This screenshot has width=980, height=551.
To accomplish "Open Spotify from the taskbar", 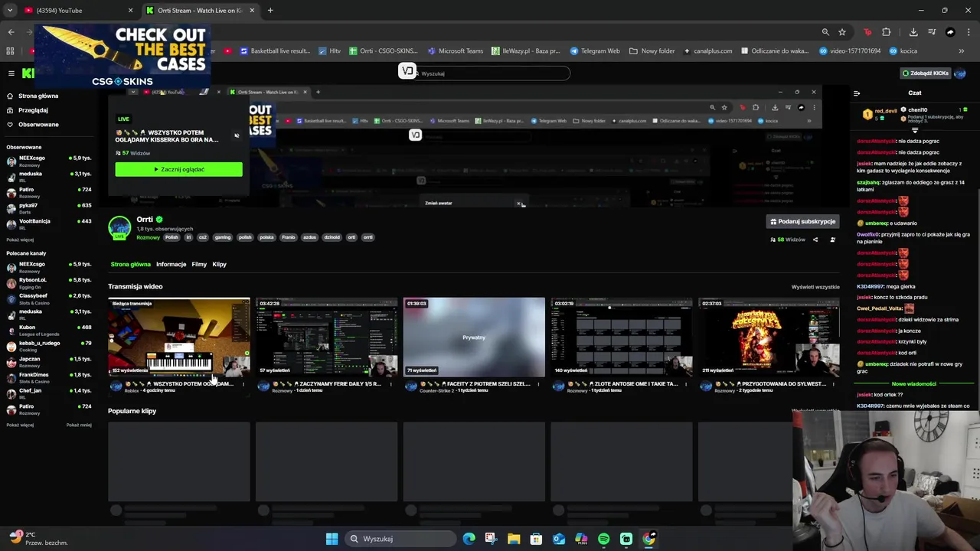I will 604,539.
